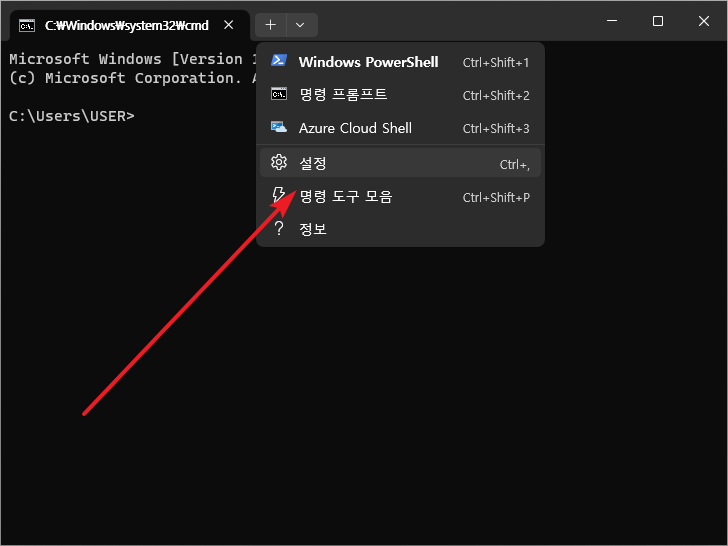
Task: Click the Ctrl+Shift+P shortcut label
Action: pyautogui.click(x=496, y=198)
